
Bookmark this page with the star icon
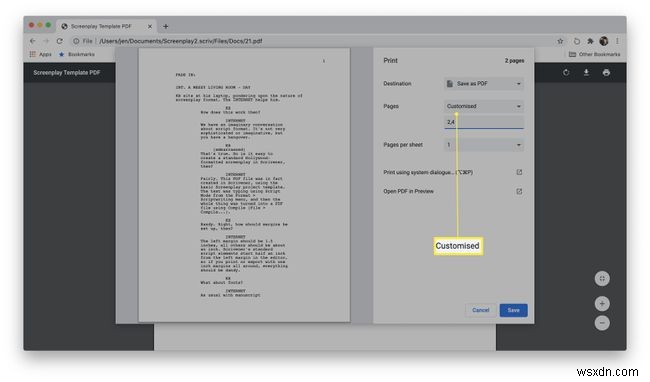tap(560, 41)
